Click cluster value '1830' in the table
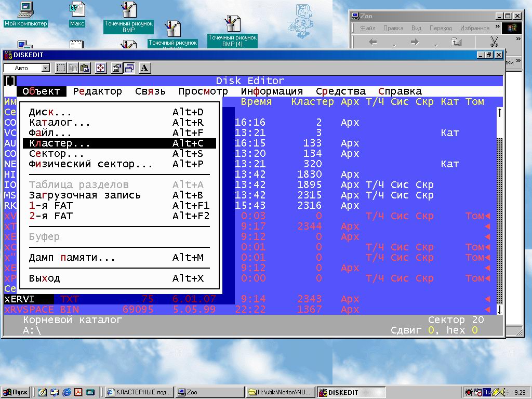The image size is (532, 399). click(x=310, y=175)
